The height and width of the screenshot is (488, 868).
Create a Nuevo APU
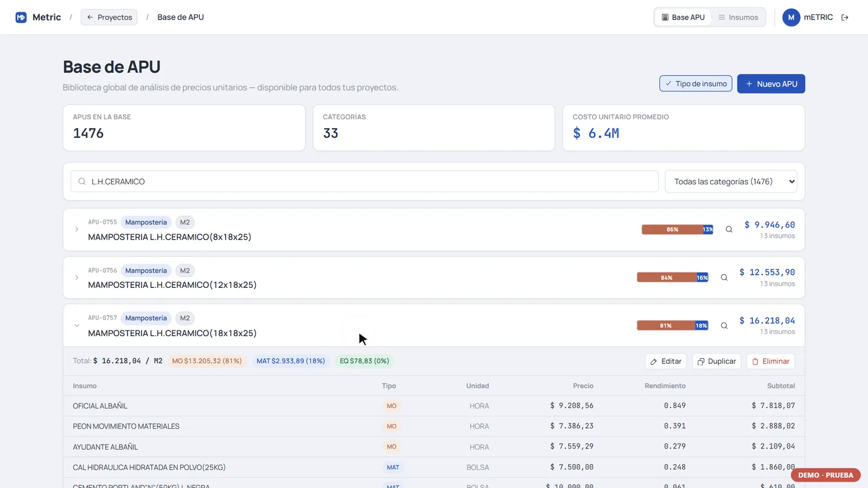[771, 84]
